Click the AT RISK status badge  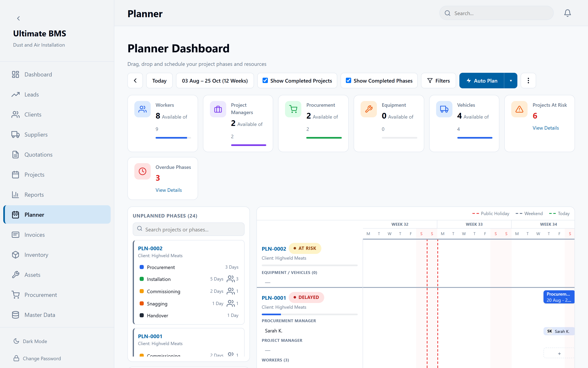[x=305, y=248]
